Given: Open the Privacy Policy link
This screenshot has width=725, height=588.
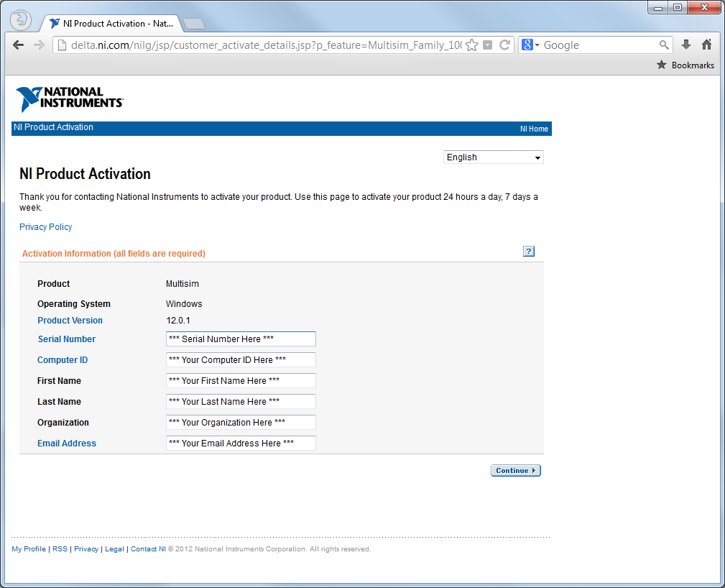Looking at the screenshot, I should [46, 227].
